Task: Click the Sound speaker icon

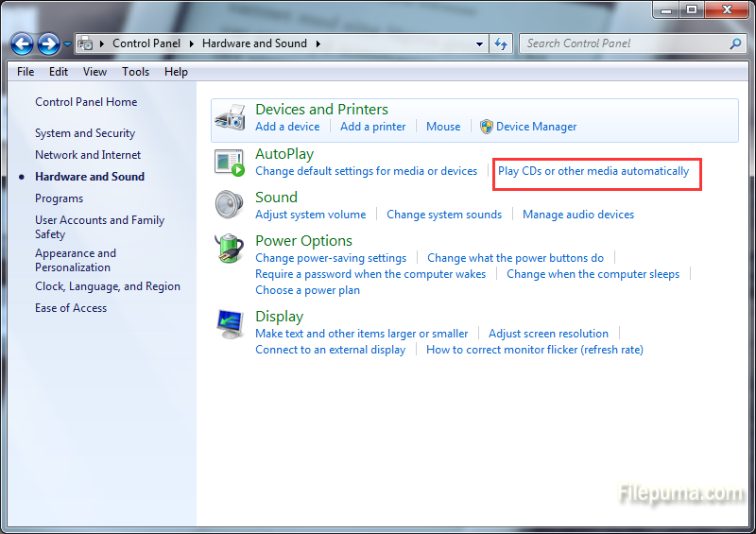Action: coord(230,205)
